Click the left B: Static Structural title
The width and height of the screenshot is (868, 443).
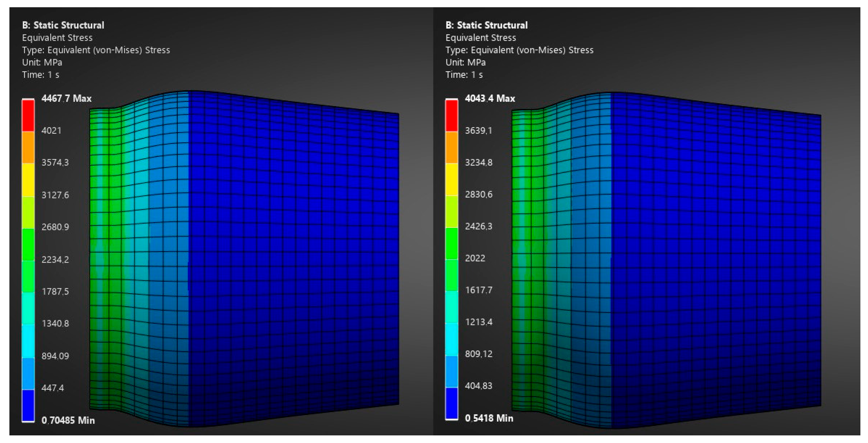tap(63, 25)
